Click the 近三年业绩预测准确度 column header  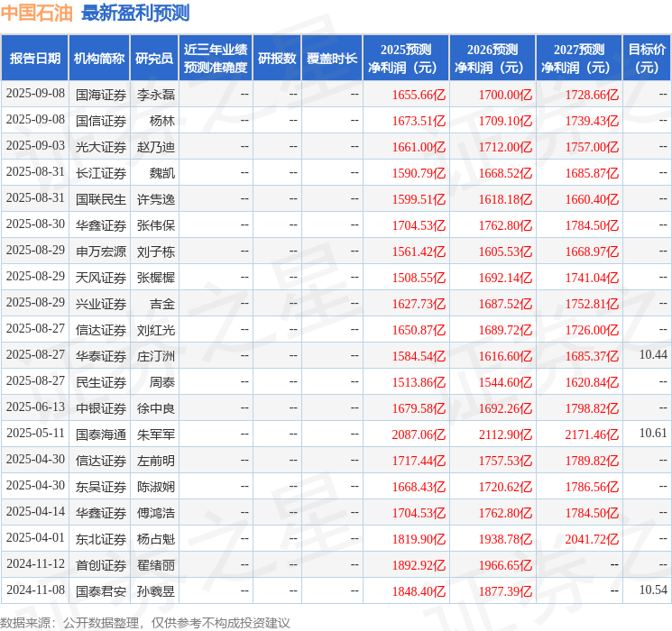point(216,59)
